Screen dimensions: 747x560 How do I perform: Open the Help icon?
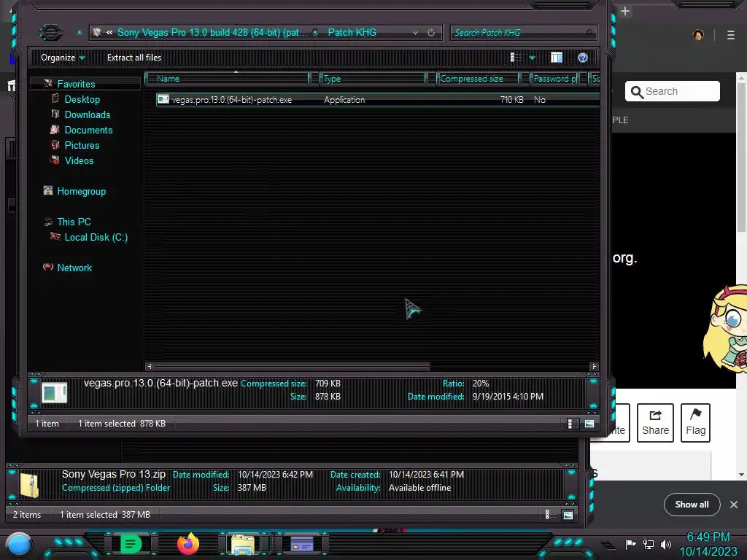point(583,58)
